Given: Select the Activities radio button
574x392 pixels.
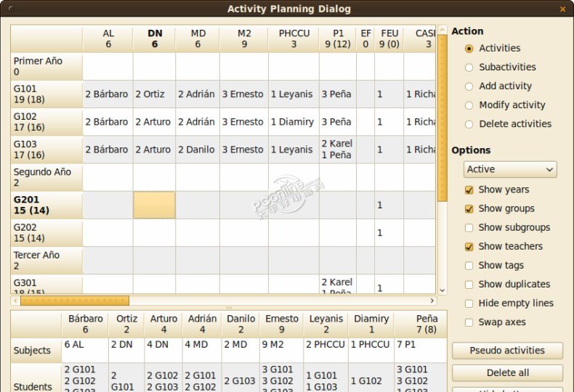Looking at the screenshot, I should [x=469, y=49].
